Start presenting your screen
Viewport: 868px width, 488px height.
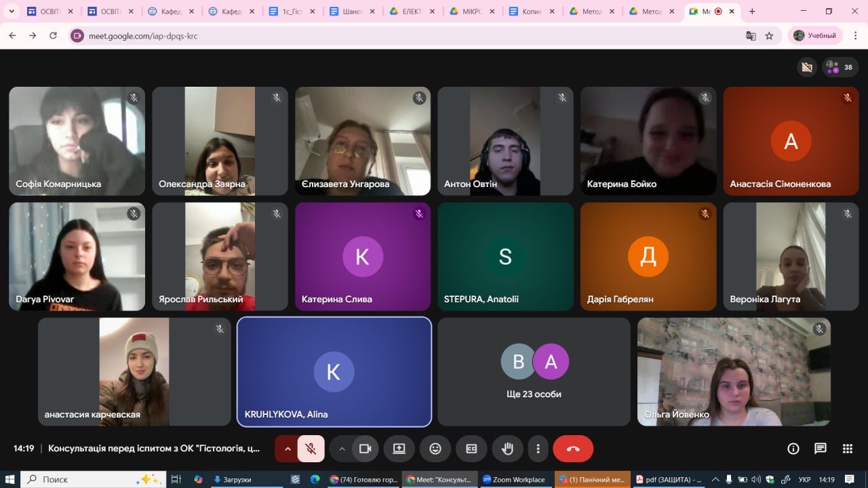[399, 449]
